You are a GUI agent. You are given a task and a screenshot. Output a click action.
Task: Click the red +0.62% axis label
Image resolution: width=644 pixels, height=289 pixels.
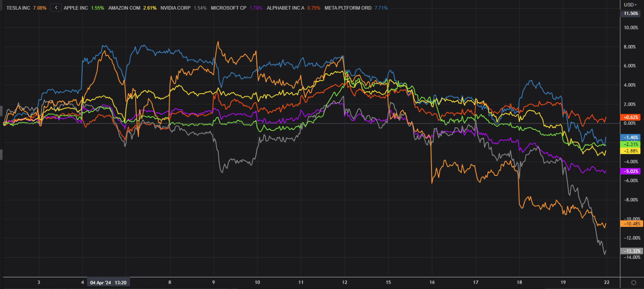pos(631,117)
